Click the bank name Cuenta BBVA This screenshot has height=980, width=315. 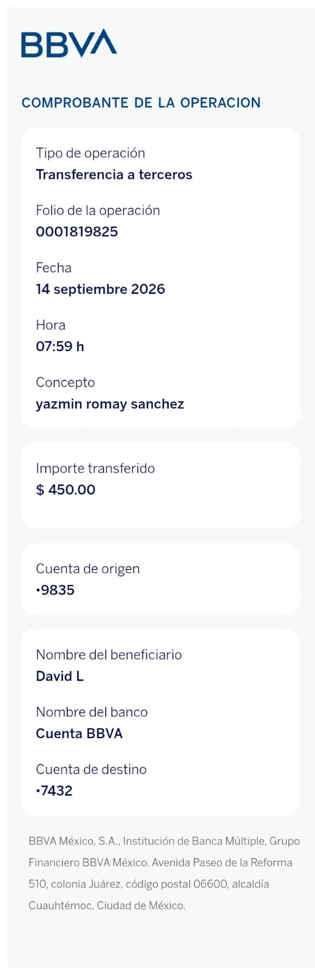tap(80, 734)
